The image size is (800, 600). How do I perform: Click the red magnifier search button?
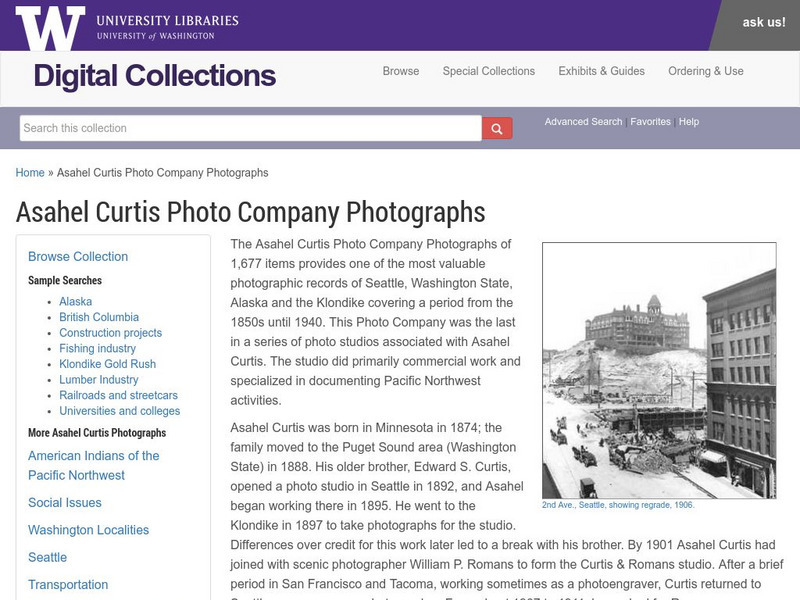coord(497,129)
